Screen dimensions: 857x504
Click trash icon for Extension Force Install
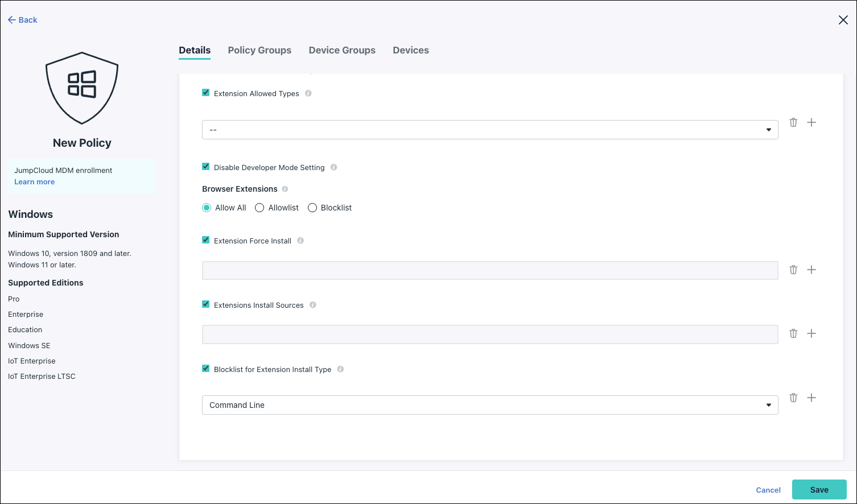pos(793,270)
